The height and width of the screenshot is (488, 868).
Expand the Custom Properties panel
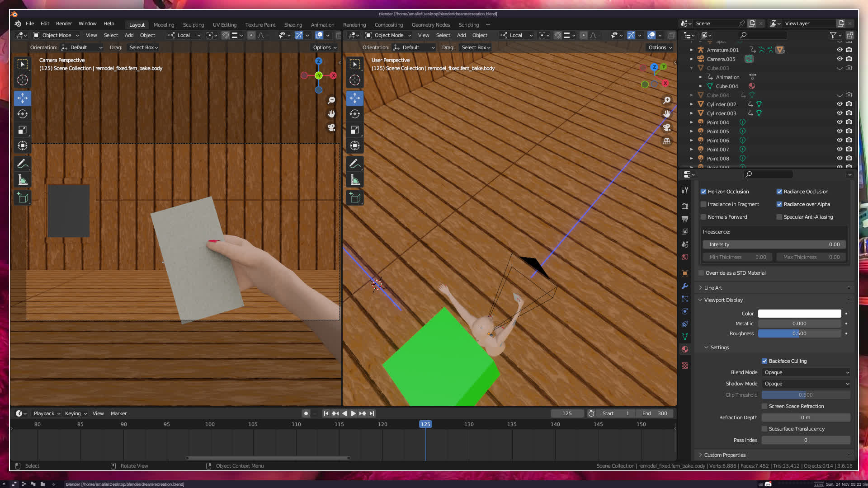(x=725, y=455)
